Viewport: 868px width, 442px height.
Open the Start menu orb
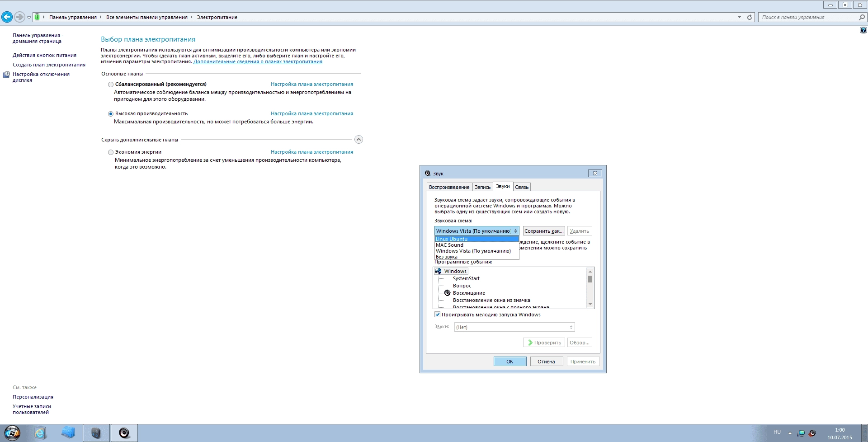point(12,433)
